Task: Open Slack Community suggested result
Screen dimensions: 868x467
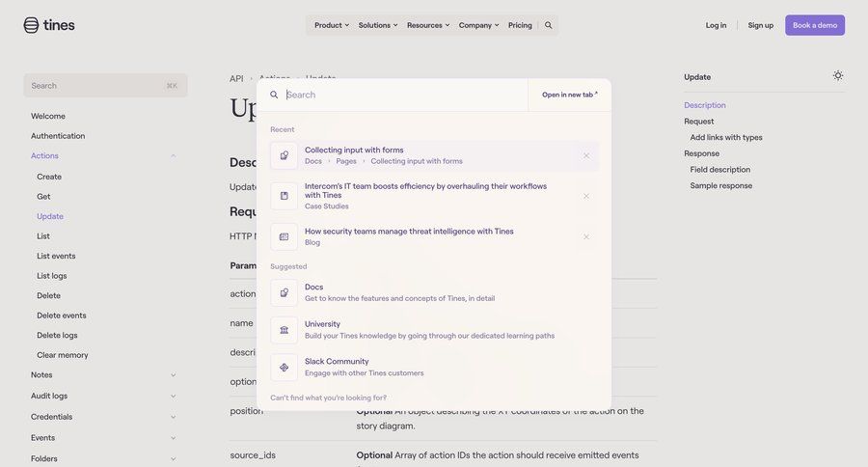Action: [x=435, y=368]
